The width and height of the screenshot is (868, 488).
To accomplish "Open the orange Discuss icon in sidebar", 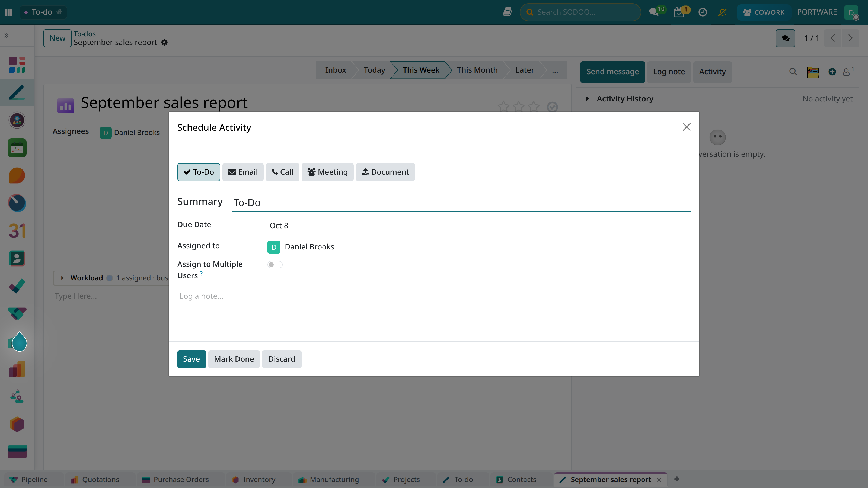I will pos(17,175).
